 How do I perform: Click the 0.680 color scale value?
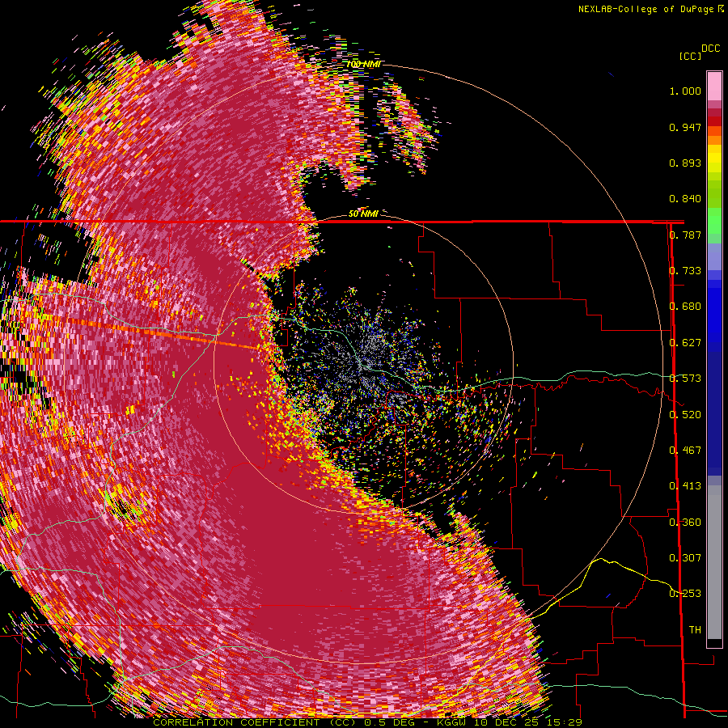[x=685, y=307]
